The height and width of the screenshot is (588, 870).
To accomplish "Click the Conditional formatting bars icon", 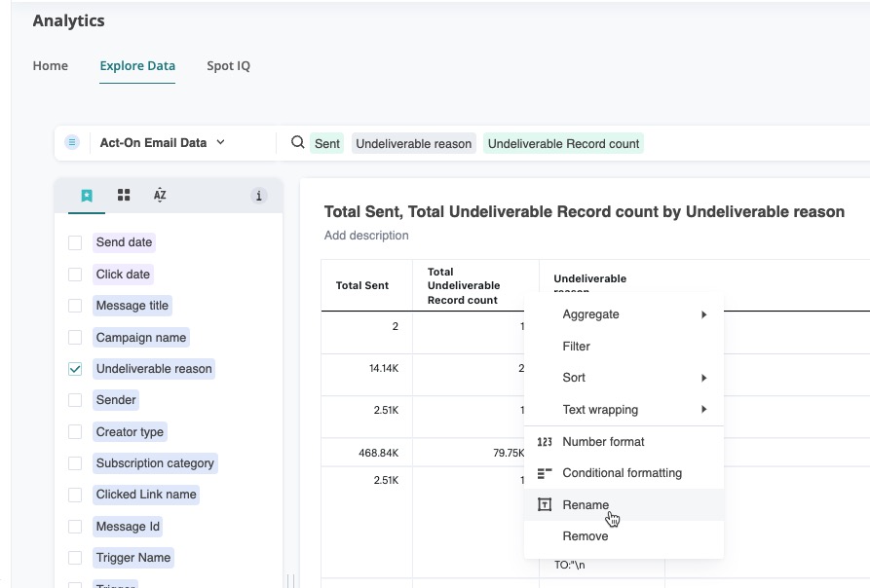I will click(545, 473).
